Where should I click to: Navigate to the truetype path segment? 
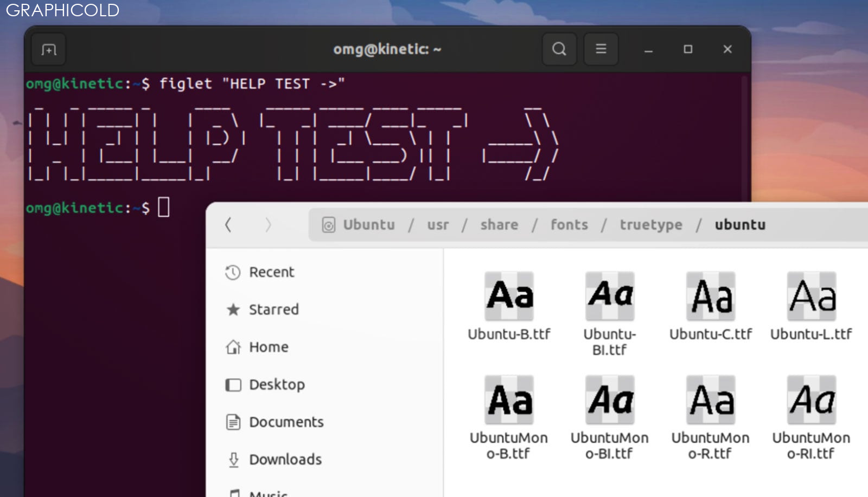651,225
